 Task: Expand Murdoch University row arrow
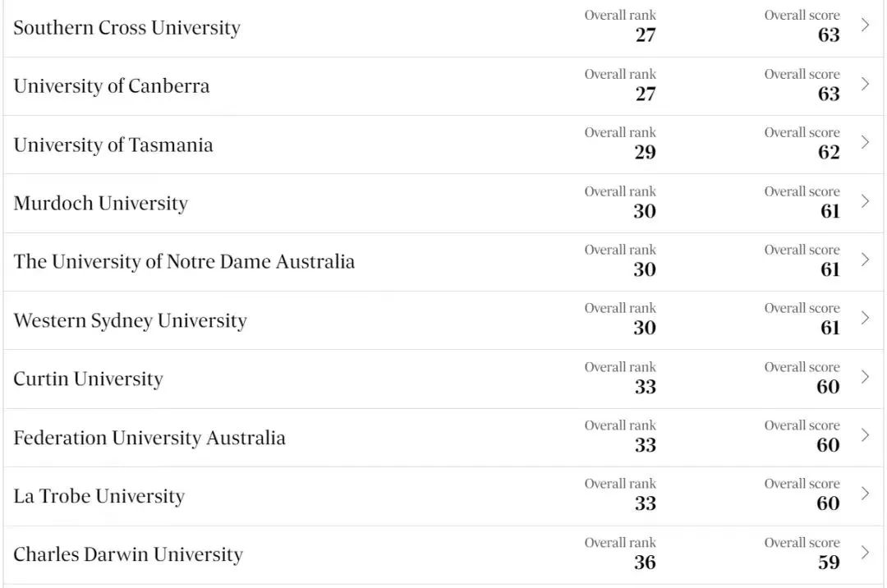coord(865,201)
